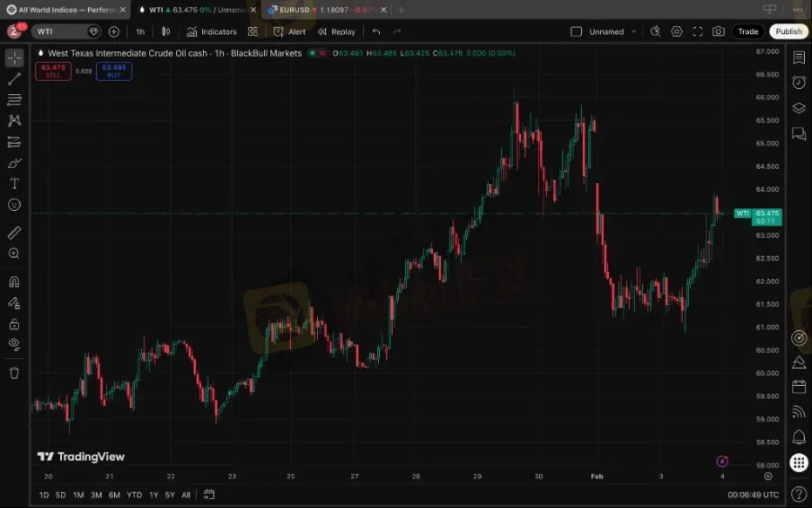Expand the Unnamed layout dropdown arrow
Screen dimensions: 812x508
click(x=633, y=31)
